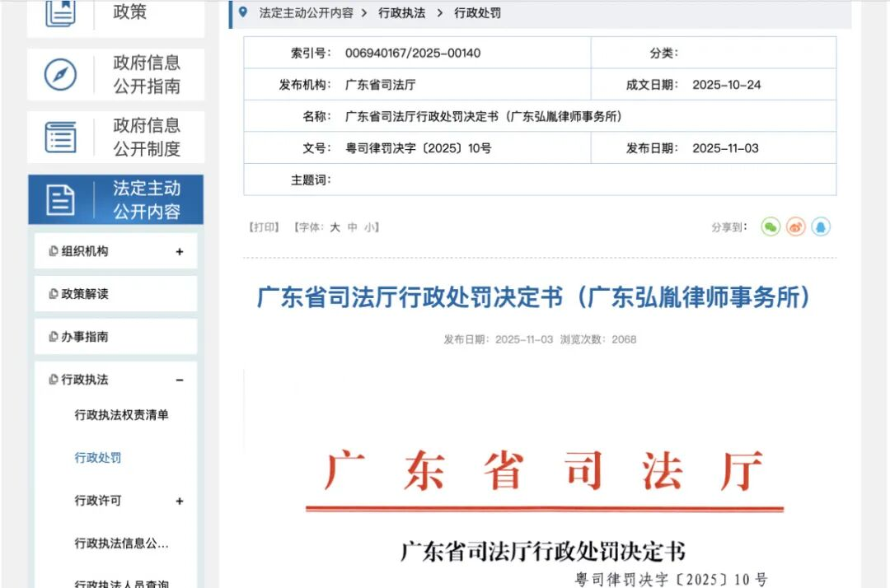Open 行政执法 from the breadcrumb
The image size is (890, 588).
point(403,12)
